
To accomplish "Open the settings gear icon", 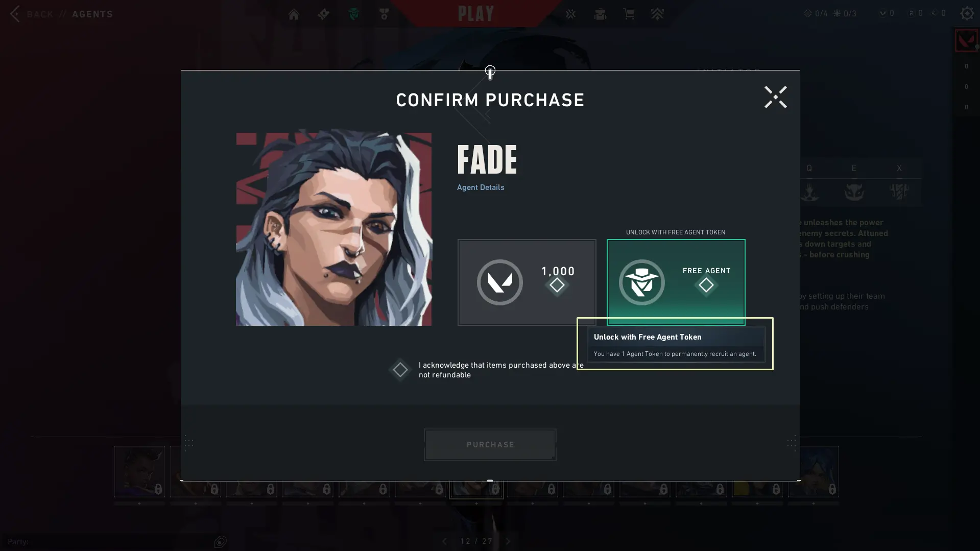I will click(x=967, y=13).
